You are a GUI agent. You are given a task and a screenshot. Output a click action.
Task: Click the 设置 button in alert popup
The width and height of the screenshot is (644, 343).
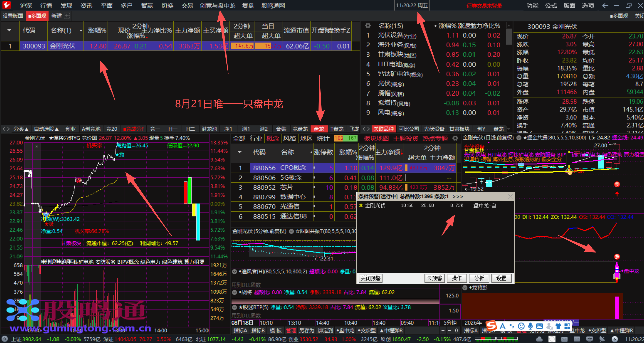[x=501, y=278]
